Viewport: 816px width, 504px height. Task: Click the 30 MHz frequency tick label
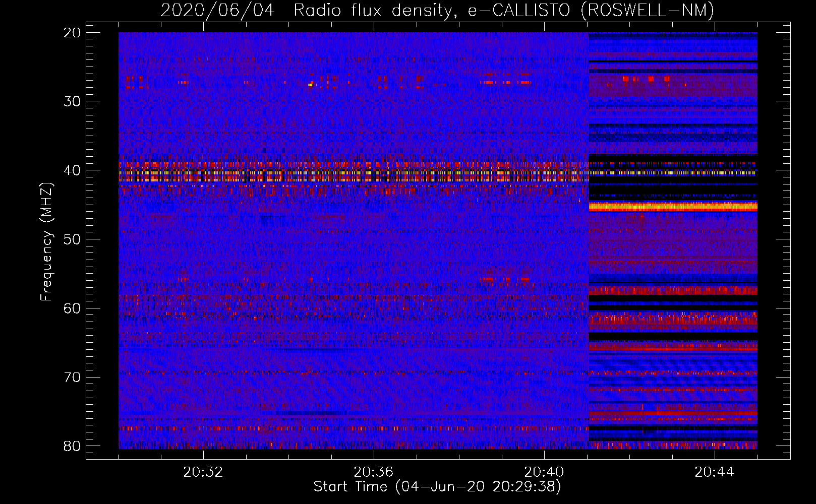click(72, 101)
